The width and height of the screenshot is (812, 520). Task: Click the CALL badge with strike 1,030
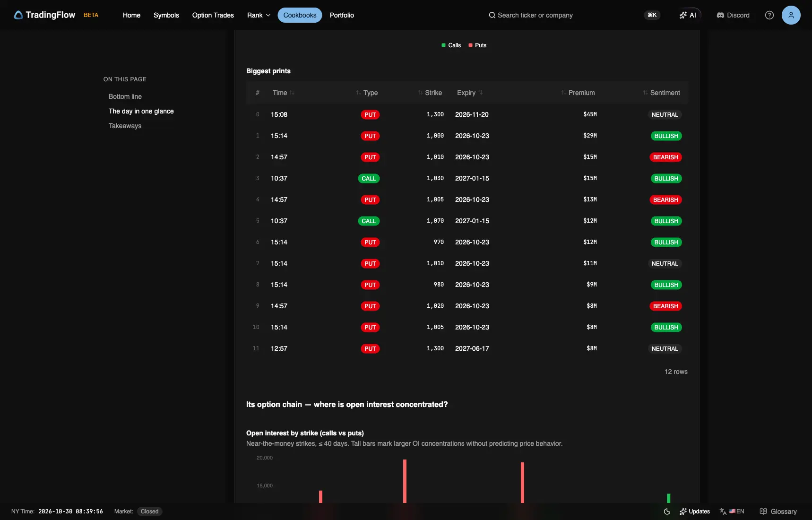[369, 178]
